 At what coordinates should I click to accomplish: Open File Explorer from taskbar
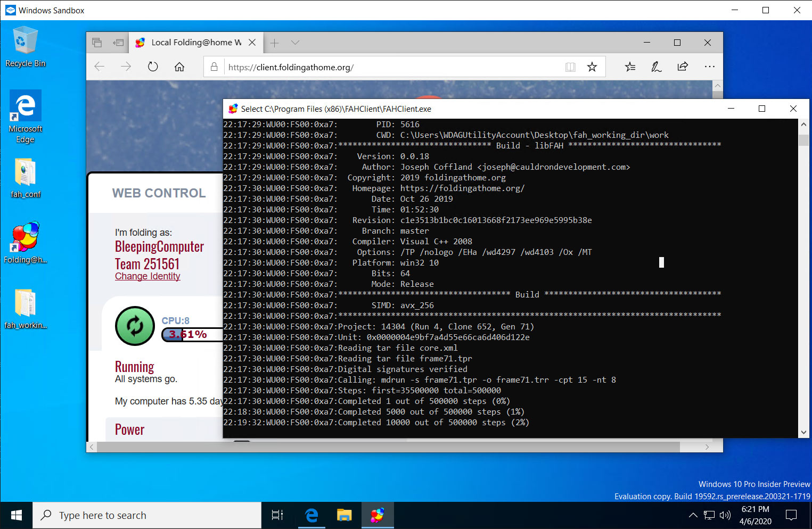pyautogui.click(x=345, y=515)
